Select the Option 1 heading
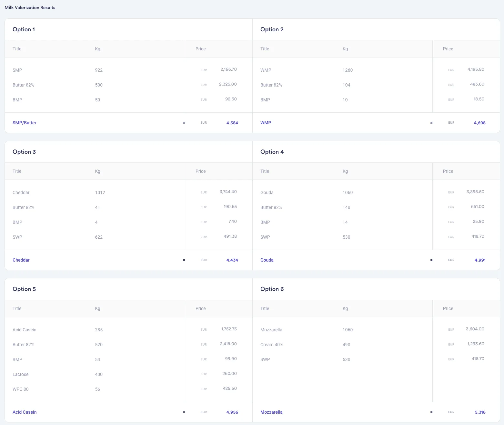The height and width of the screenshot is (425, 504). [24, 29]
